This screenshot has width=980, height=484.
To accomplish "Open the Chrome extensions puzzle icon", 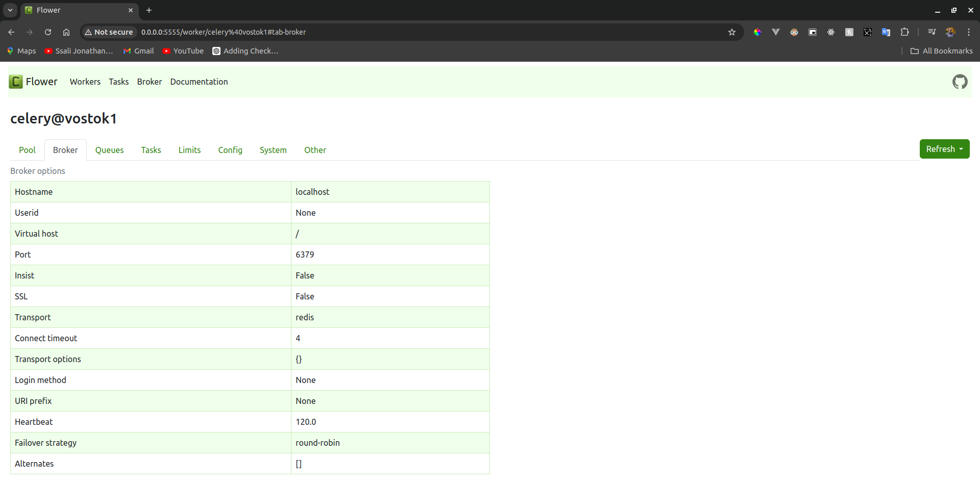I will pos(904,32).
